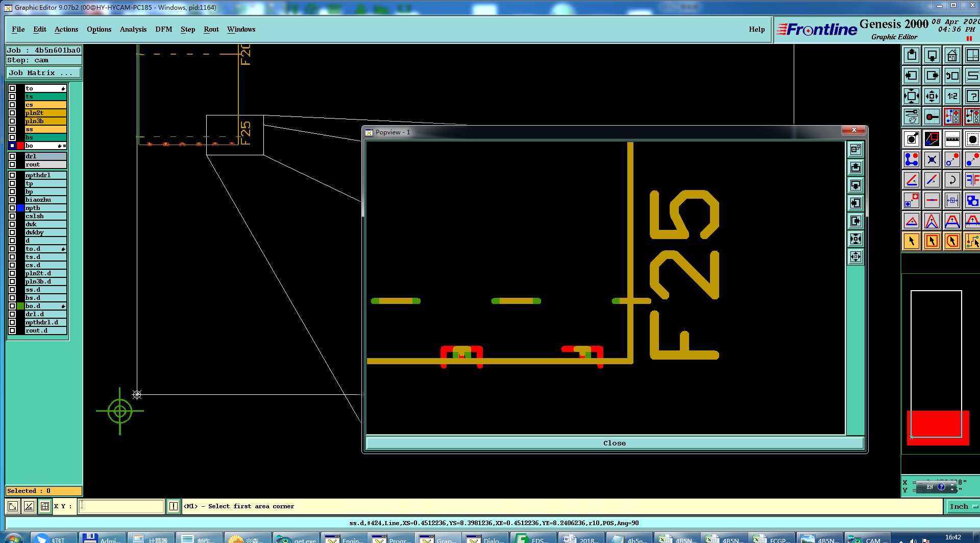The width and height of the screenshot is (980, 543).
Task: Click the X Y coordinate input field
Action: [x=121, y=506]
